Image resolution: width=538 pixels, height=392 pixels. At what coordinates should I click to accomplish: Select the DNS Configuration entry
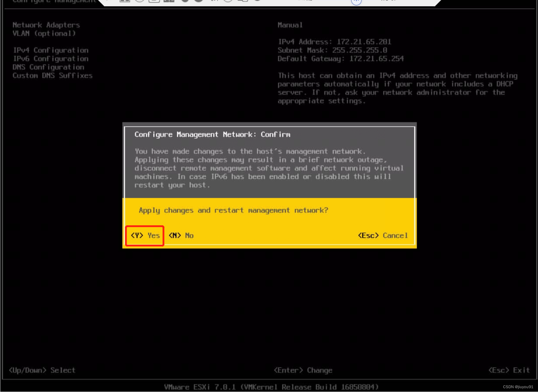click(48, 67)
